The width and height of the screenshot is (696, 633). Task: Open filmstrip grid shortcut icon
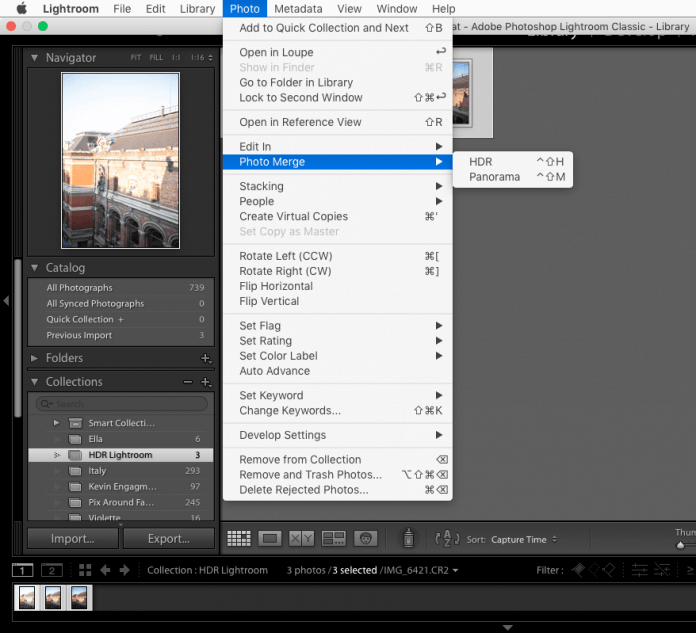(x=85, y=570)
